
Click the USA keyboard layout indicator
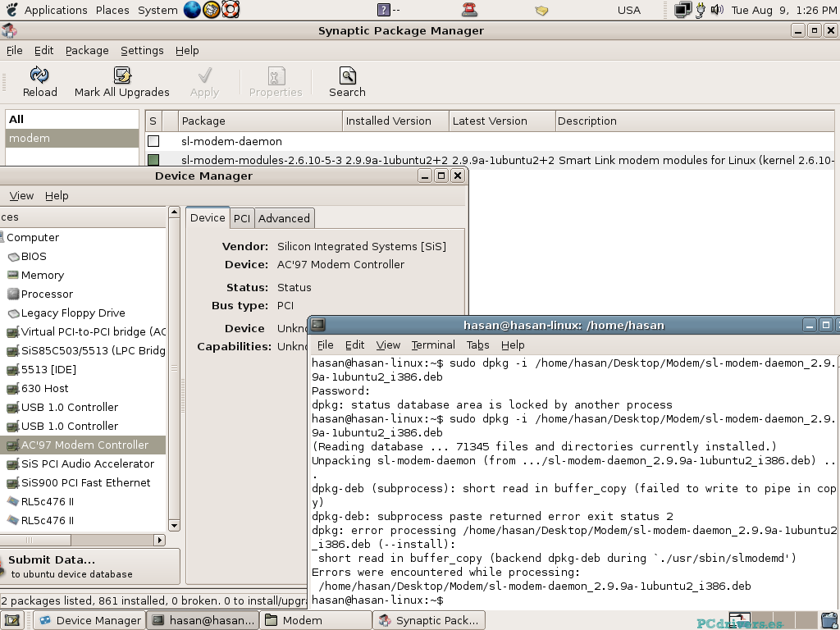click(629, 10)
